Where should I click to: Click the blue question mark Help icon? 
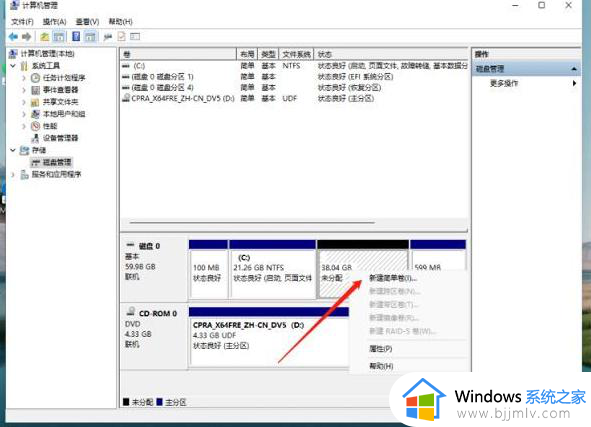[x=76, y=37]
